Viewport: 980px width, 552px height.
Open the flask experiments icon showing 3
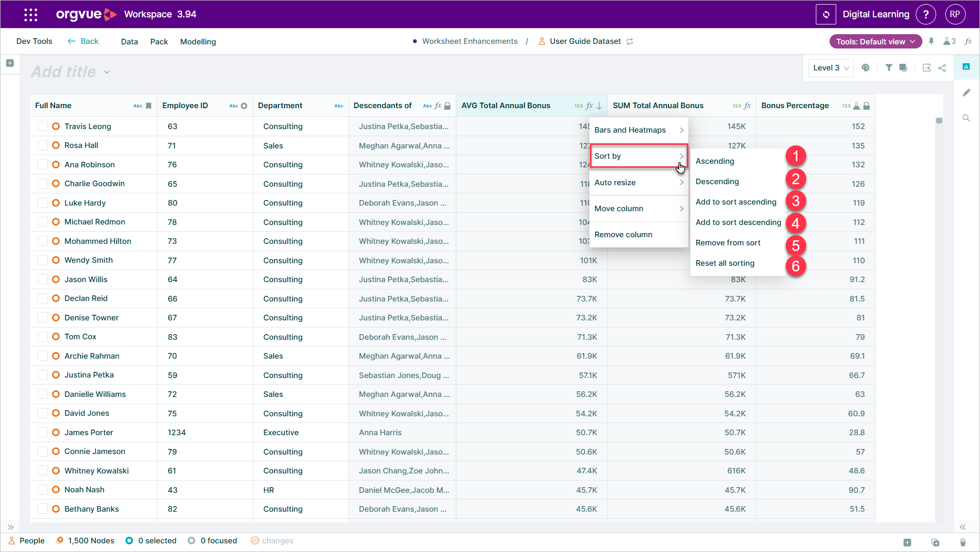(949, 42)
